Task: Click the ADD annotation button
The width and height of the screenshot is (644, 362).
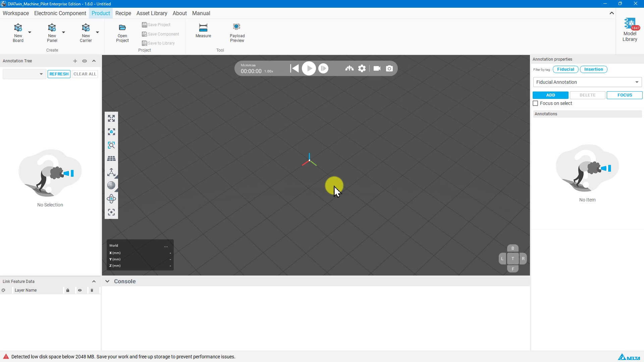Action: point(550,95)
